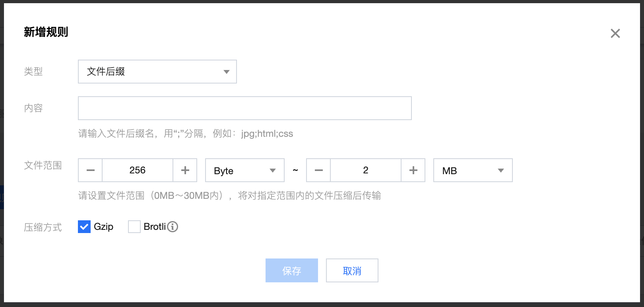The image size is (644, 307).
Task: Decrease the minimum file size value 256
Action: (90, 170)
